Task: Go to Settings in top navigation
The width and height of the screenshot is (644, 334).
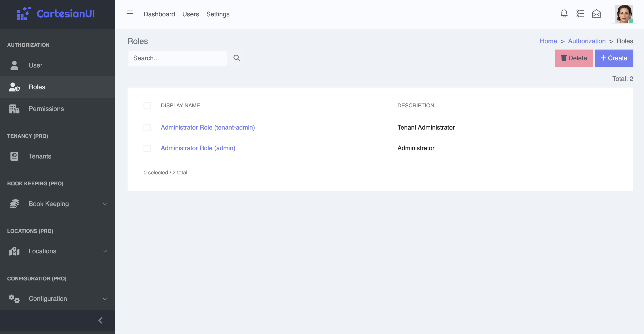Action: tap(218, 14)
